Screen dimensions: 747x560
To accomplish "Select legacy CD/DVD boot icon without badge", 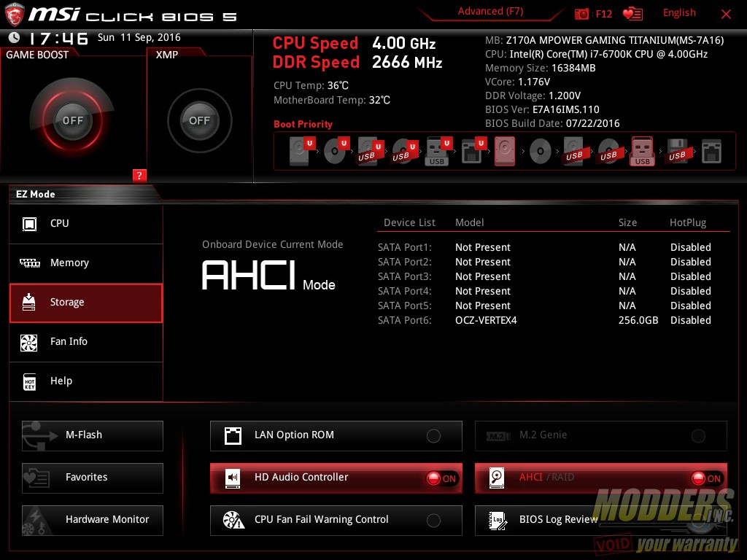I will point(540,152).
